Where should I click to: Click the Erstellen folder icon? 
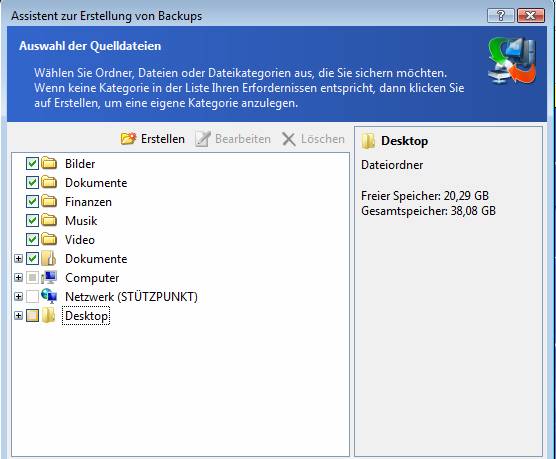click(x=128, y=138)
